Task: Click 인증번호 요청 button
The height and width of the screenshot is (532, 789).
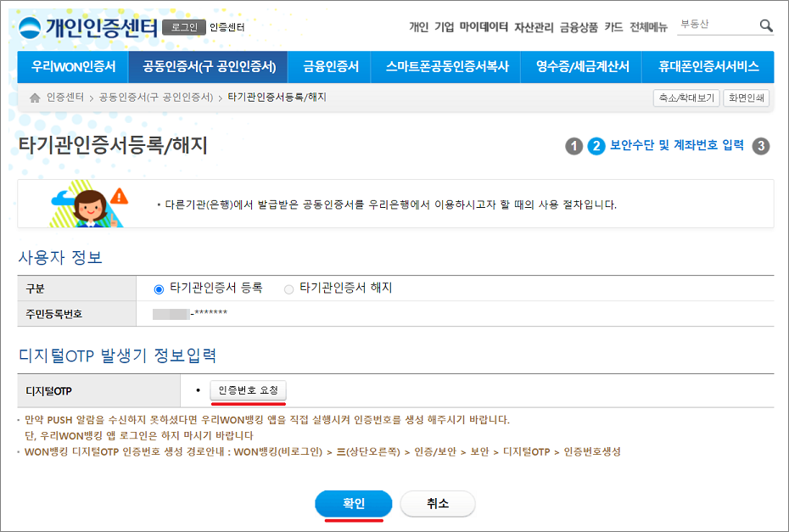Action: pos(248,390)
